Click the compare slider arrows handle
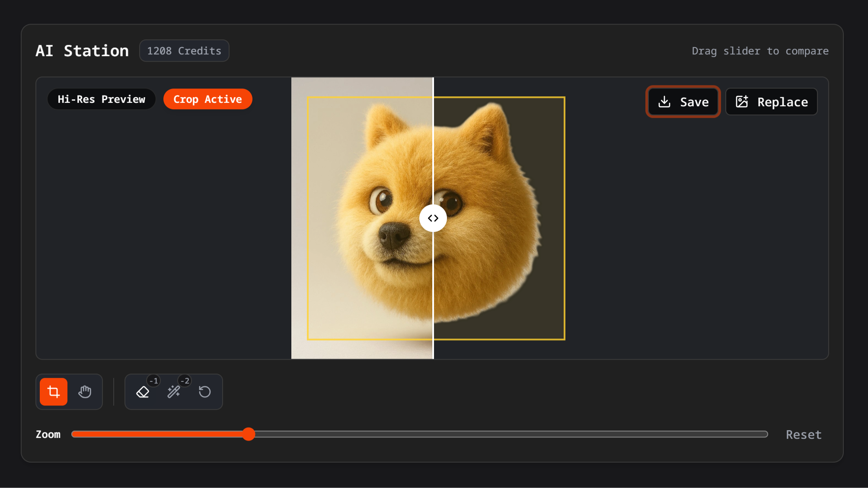Image resolution: width=868 pixels, height=488 pixels. (x=433, y=218)
